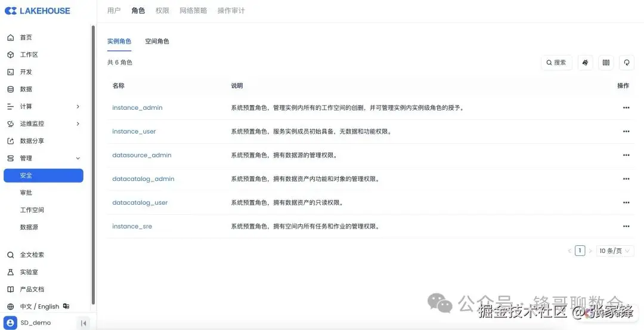Switch to the 用户 tab
This screenshot has width=644, height=330.
point(114,11)
